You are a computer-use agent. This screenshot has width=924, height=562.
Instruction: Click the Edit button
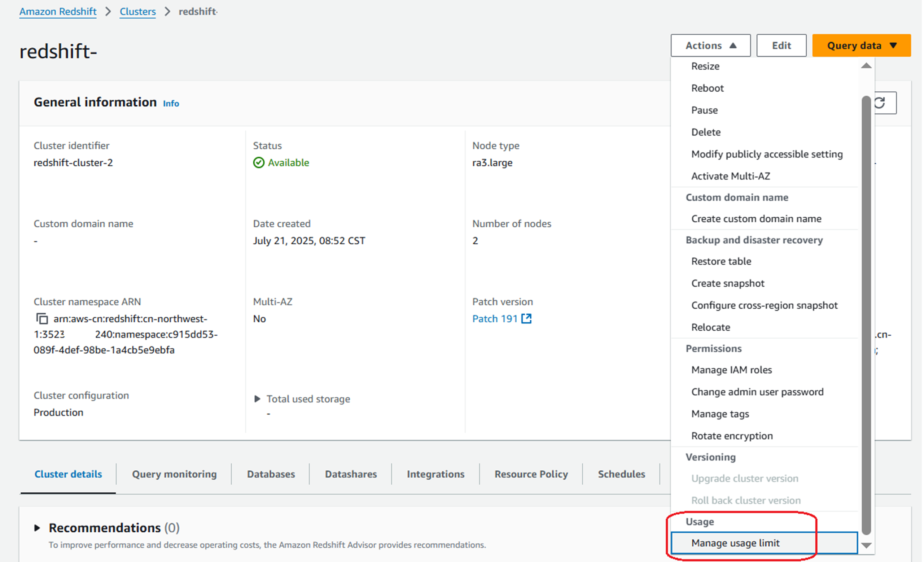781,45
